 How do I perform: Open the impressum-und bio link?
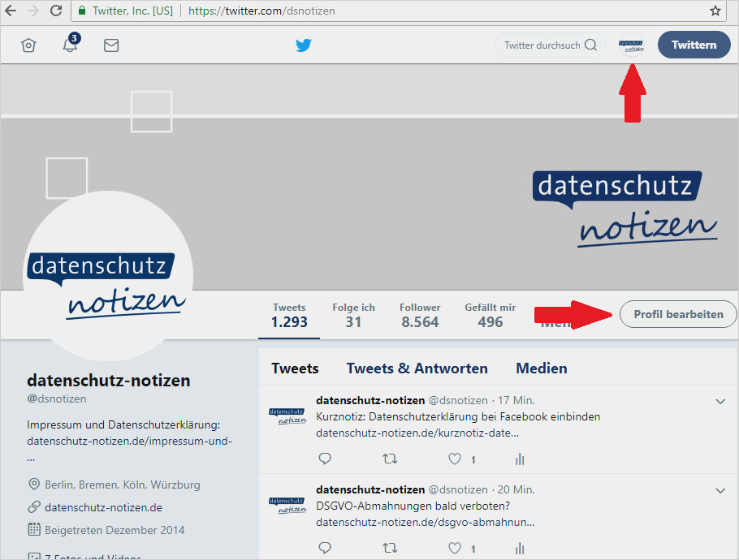click(x=129, y=442)
